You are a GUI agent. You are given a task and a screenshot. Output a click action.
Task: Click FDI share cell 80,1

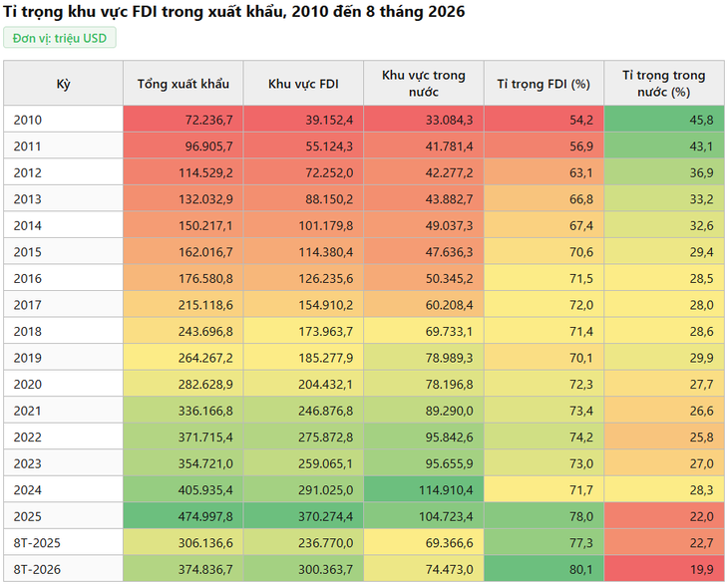click(544, 569)
